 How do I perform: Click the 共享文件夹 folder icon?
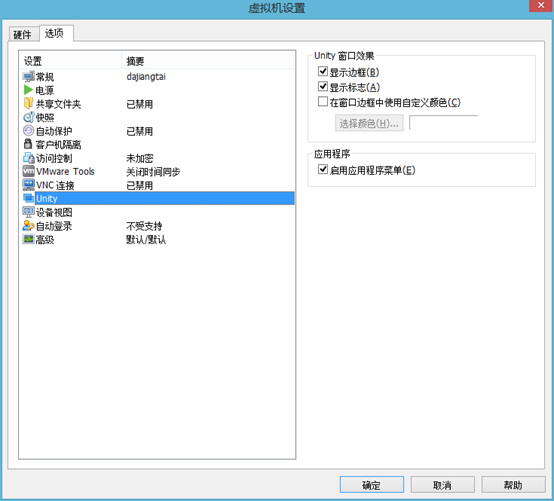tap(29, 104)
